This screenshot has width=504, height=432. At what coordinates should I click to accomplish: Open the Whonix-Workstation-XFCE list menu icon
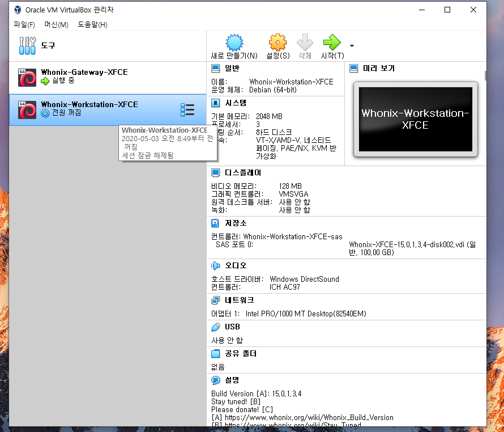[187, 110]
